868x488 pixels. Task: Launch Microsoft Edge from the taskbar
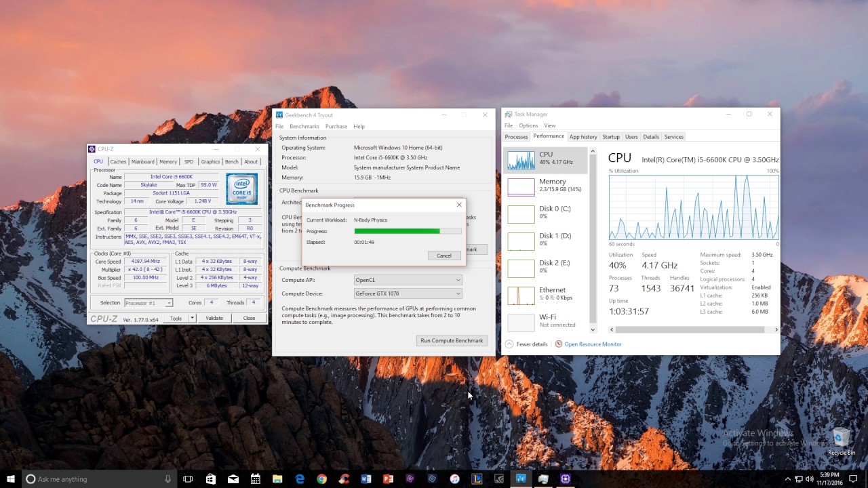point(300,479)
